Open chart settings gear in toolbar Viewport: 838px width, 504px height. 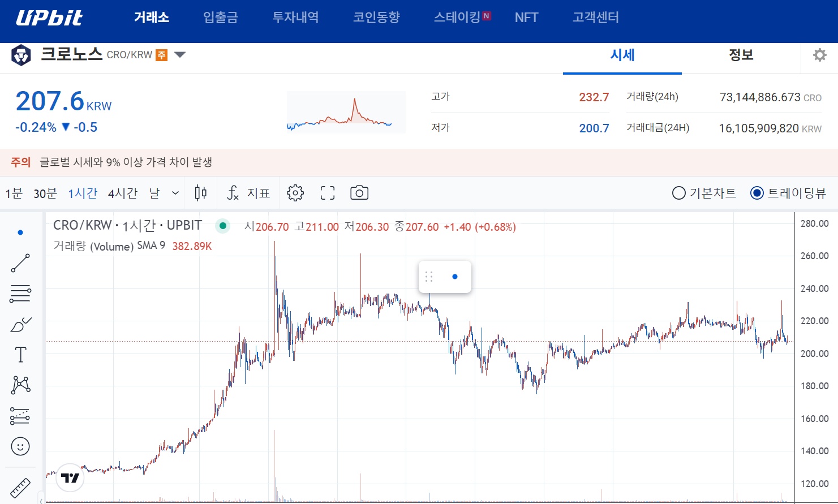295,193
